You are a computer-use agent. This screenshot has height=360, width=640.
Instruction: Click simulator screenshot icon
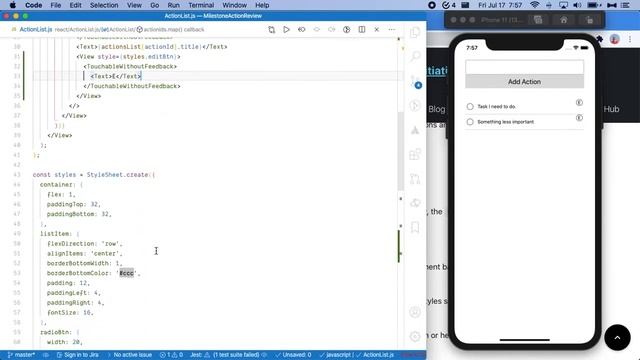click(538, 20)
